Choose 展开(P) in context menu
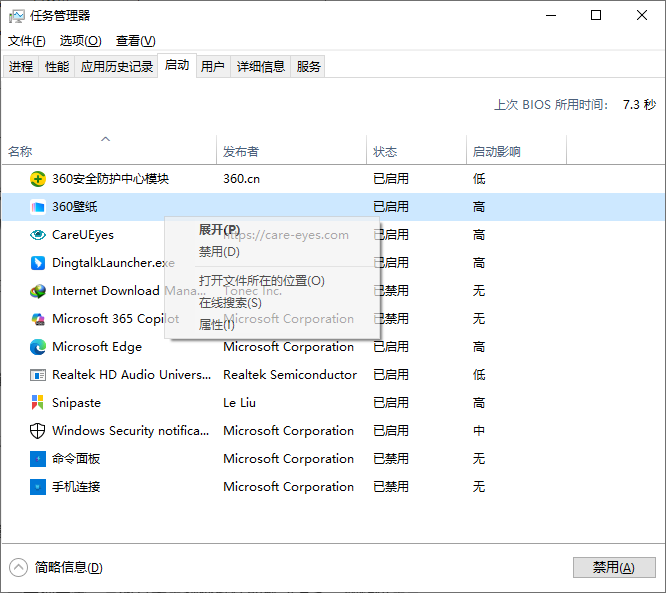 tap(272, 230)
